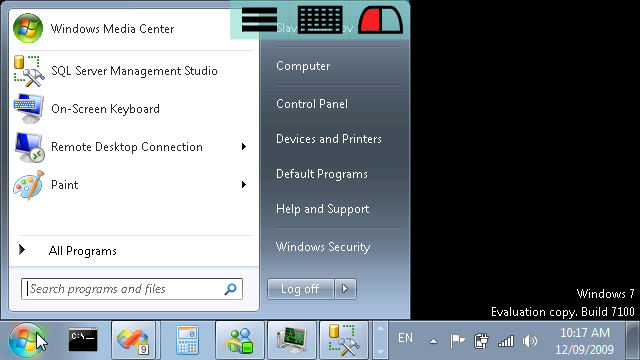Open the volume speaker tray icon
640x360 pixels.
coord(530,341)
